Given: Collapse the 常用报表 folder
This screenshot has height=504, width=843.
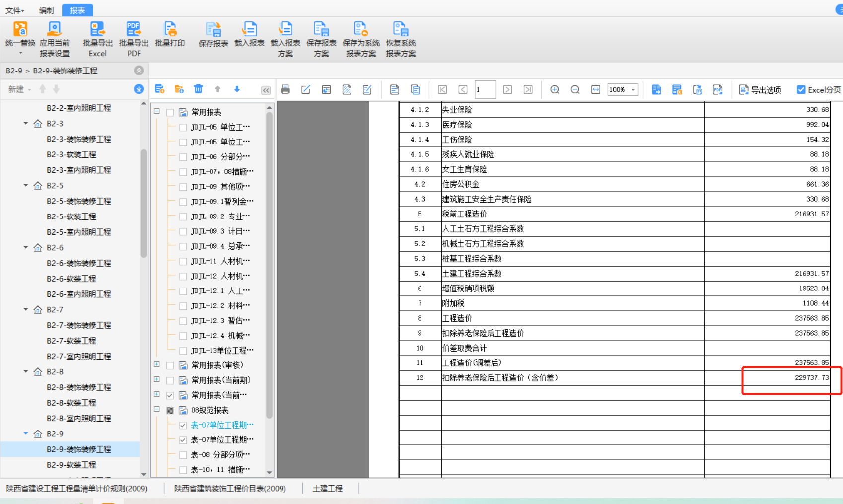Looking at the screenshot, I should pyautogui.click(x=157, y=112).
